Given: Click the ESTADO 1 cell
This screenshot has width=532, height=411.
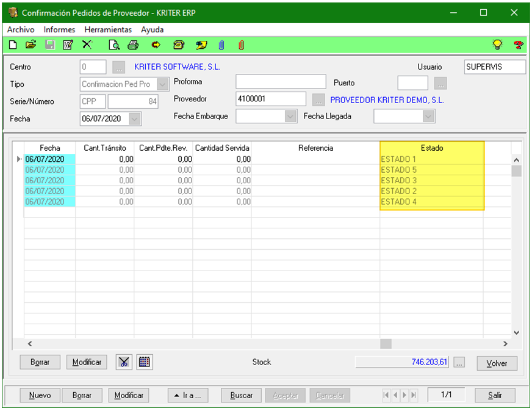Looking at the screenshot, I should [431, 159].
